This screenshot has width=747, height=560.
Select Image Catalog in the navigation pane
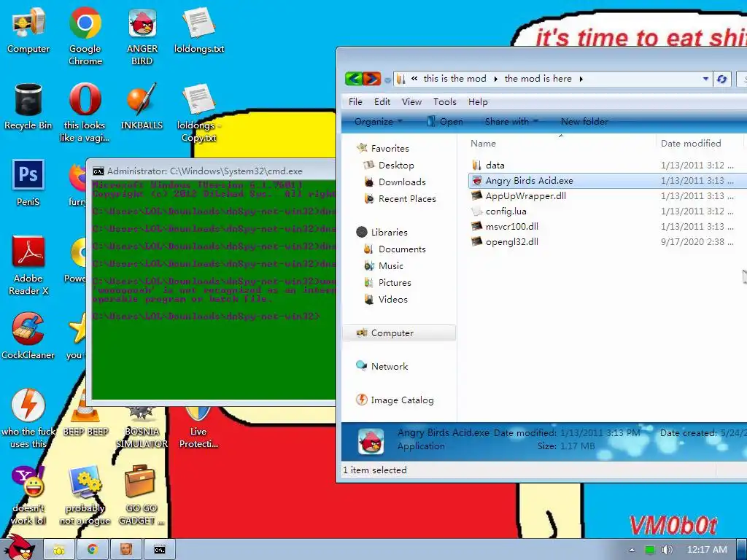click(395, 400)
